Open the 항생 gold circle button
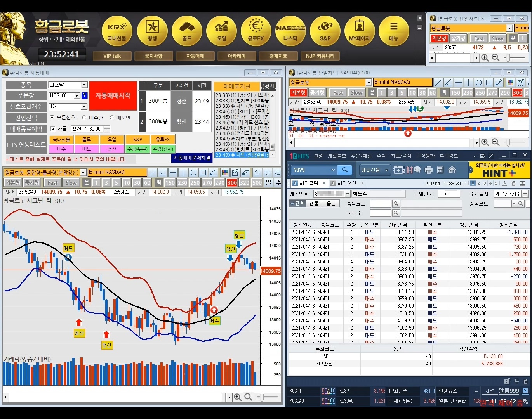The image size is (532, 419). (x=152, y=31)
